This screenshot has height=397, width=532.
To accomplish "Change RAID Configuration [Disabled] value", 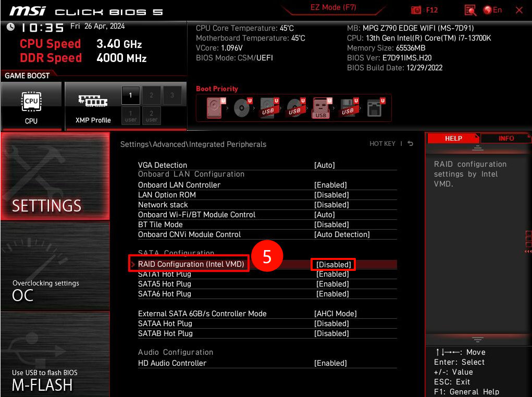I will [333, 264].
